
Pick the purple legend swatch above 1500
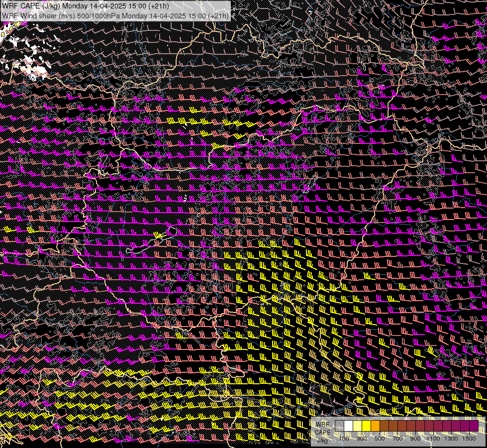474,426
